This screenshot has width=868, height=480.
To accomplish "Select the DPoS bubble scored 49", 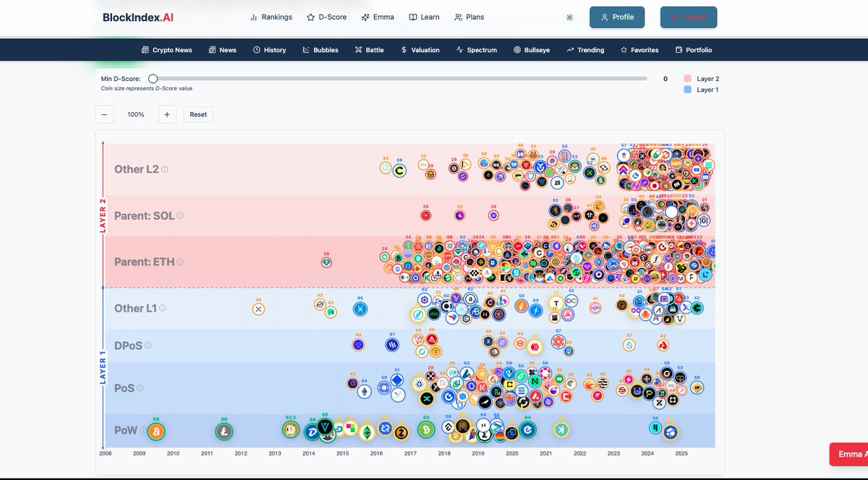I will pyautogui.click(x=357, y=345).
